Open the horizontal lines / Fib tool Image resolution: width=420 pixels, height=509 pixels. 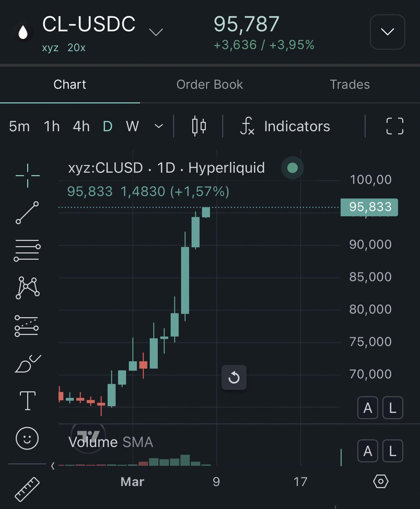tap(28, 250)
